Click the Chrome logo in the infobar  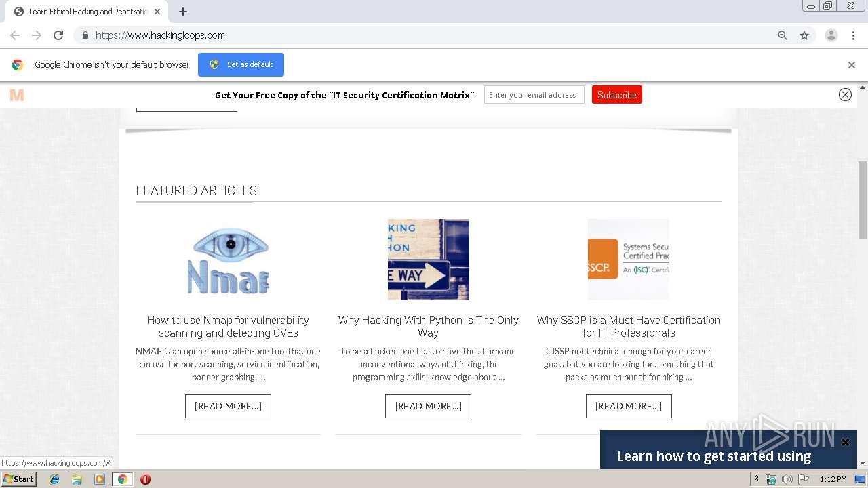click(x=18, y=65)
